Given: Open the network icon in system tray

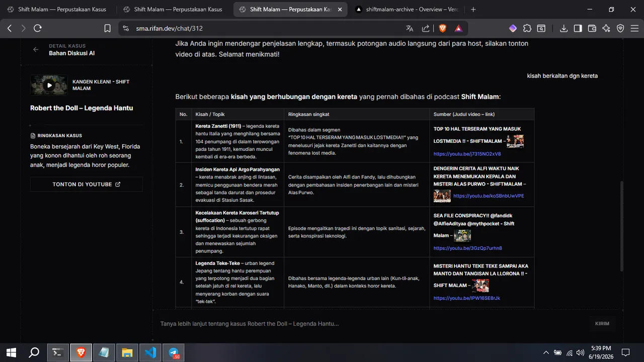Looking at the screenshot, I should (x=569, y=352).
